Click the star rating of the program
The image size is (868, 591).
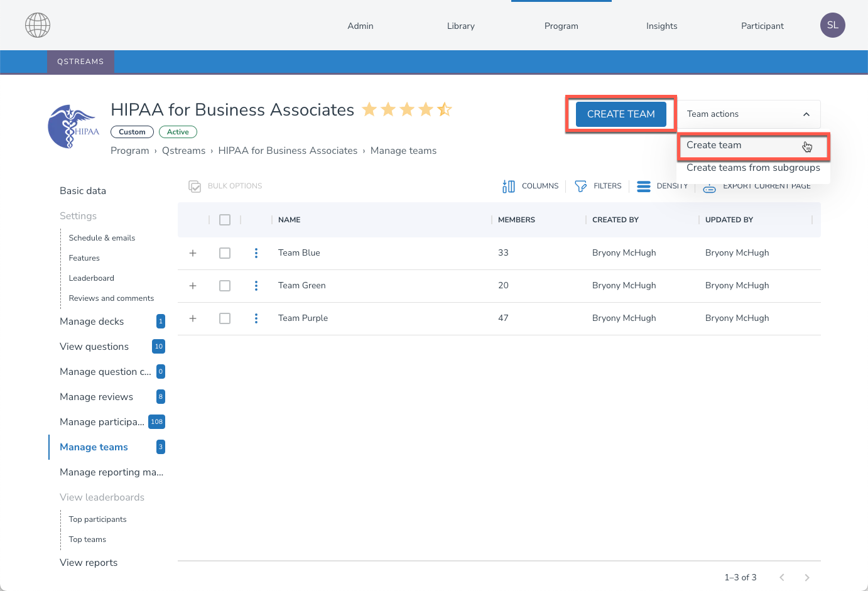407,110
